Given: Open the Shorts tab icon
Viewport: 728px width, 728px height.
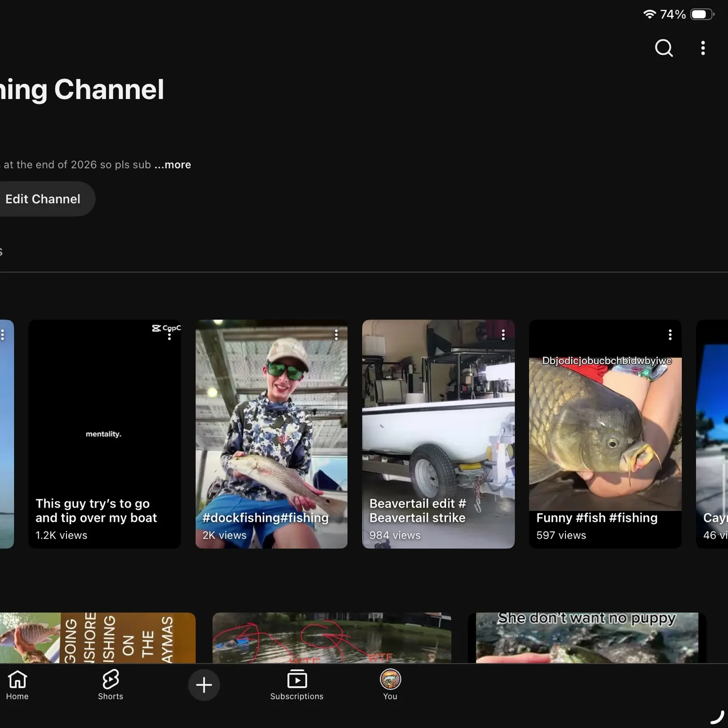Looking at the screenshot, I should pos(111,685).
